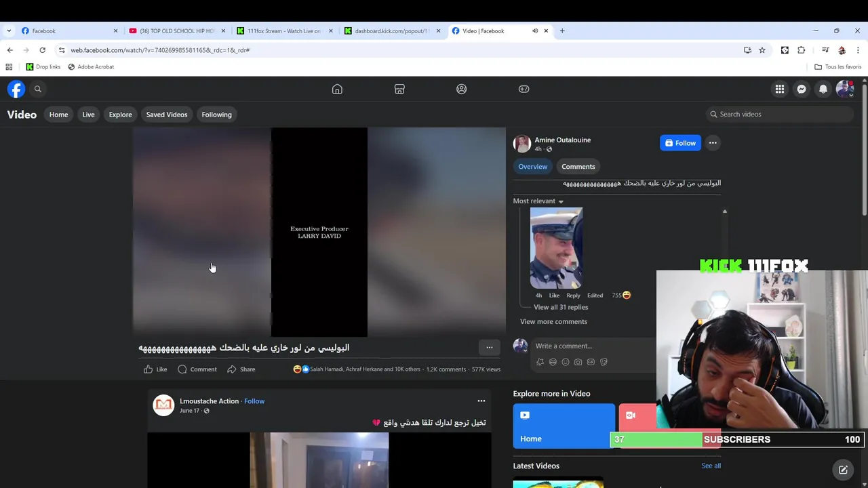Open the Adobe Acrobat bookmark

90,66
